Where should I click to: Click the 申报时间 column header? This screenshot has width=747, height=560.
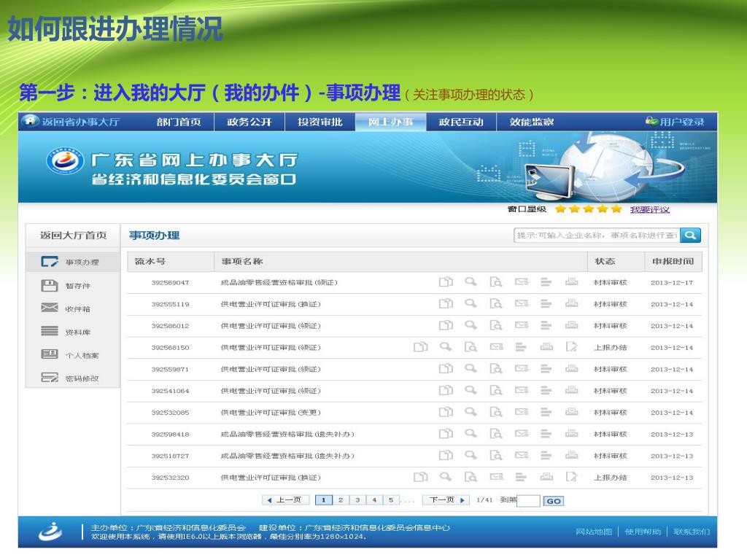[673, 261]
